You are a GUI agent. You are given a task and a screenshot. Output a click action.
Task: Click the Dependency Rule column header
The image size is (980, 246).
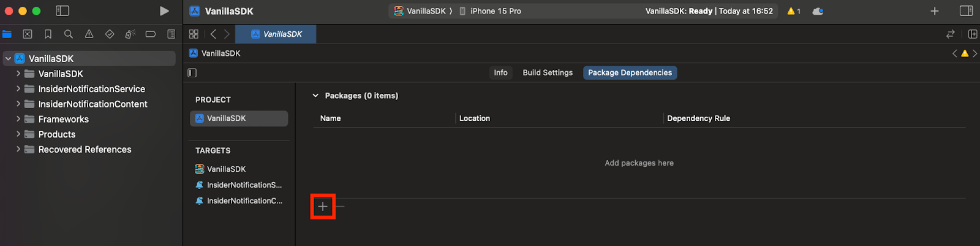click(698, 118)
